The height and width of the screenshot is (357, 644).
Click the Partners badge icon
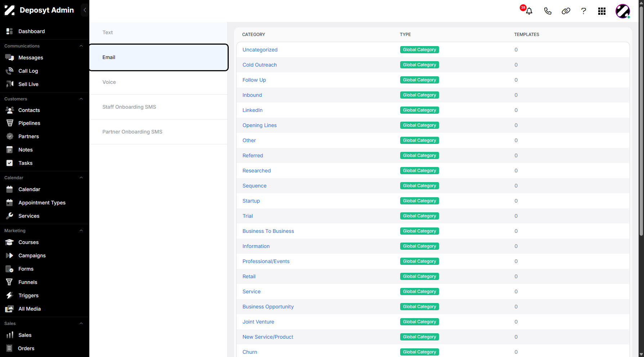pos(10,136)
